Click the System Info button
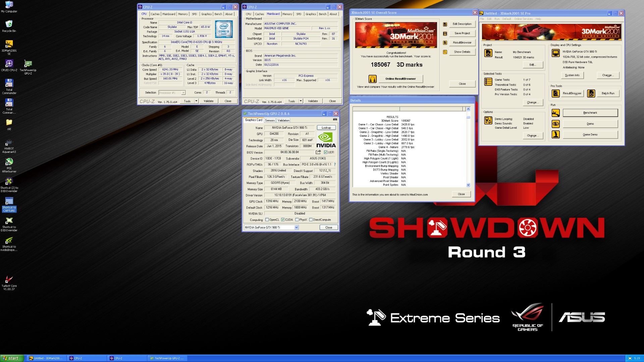The width and height of the screenshot is (644, 362). 572,75
